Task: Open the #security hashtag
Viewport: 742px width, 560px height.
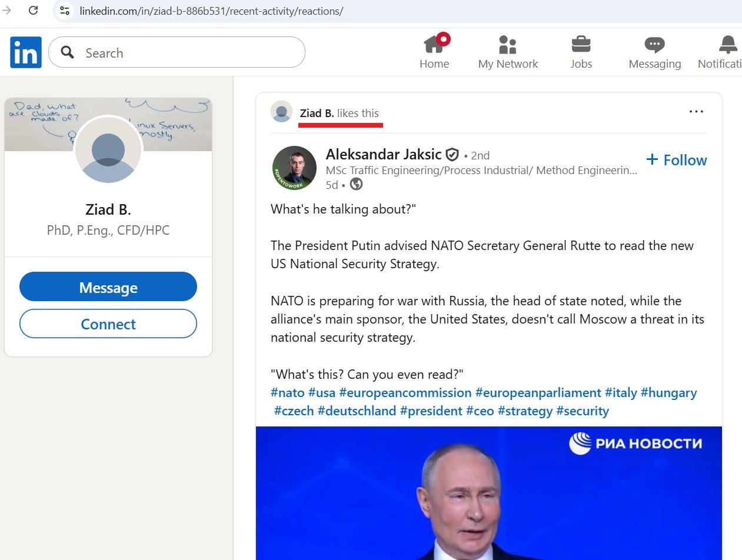Action: [x=583, y=411]
